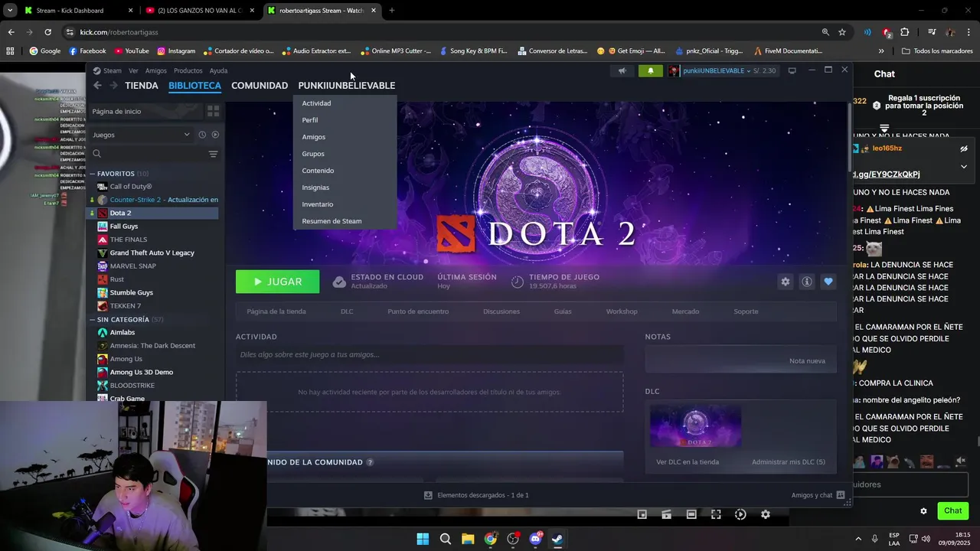Screen dimensions: 980x551
Task: Show Dota 2 game info icon
Action: tap(807, 282)
